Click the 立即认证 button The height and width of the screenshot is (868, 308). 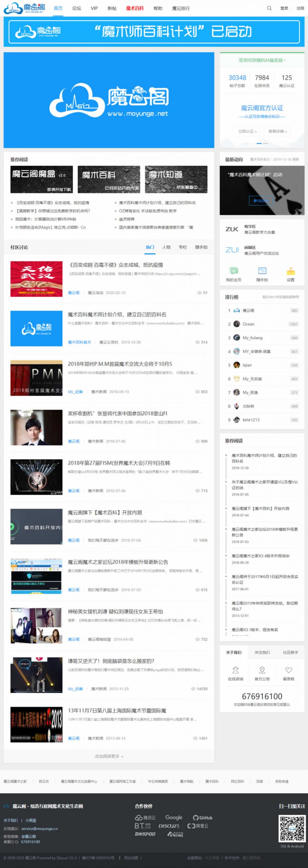pos(247,131)
